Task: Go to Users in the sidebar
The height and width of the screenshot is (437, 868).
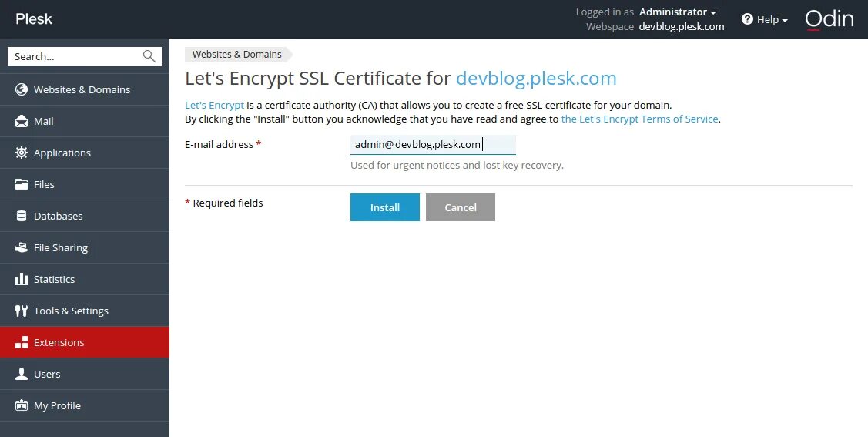Action: 47,374
